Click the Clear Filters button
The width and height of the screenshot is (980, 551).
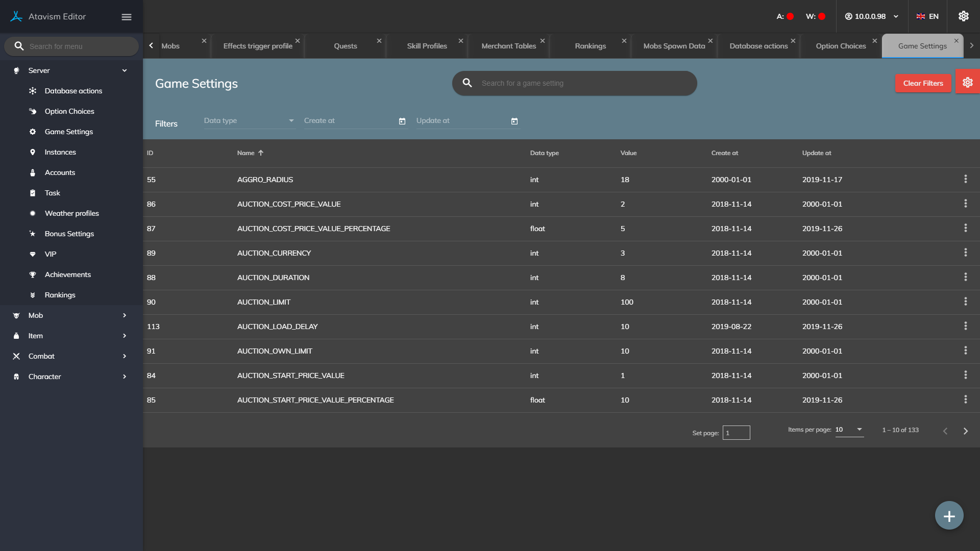(923, 83)
